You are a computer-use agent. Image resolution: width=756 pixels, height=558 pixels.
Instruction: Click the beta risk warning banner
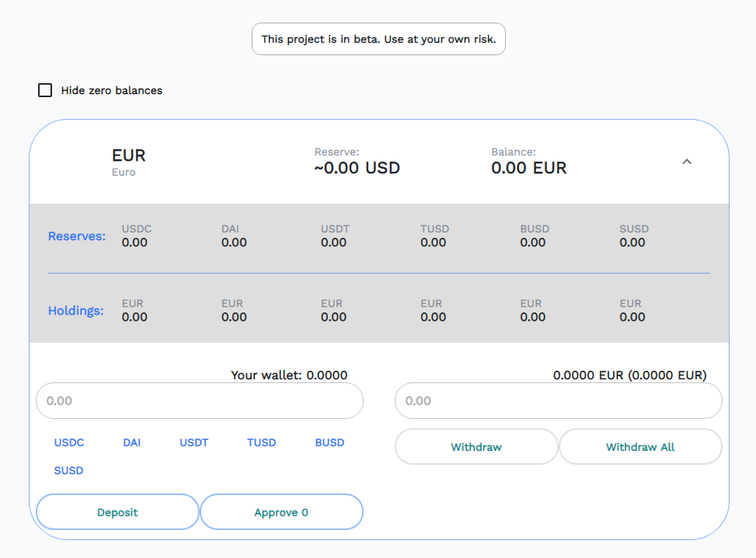pos(378,39)
